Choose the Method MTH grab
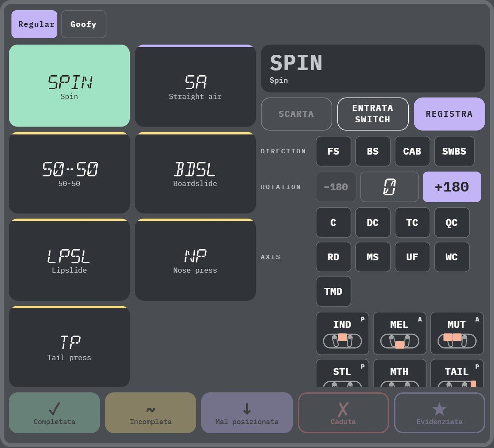 click(x=399, y=373)
